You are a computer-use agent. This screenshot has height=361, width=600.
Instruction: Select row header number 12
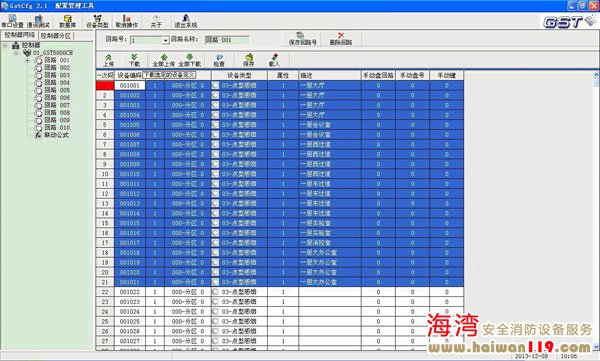click(105, 194)
